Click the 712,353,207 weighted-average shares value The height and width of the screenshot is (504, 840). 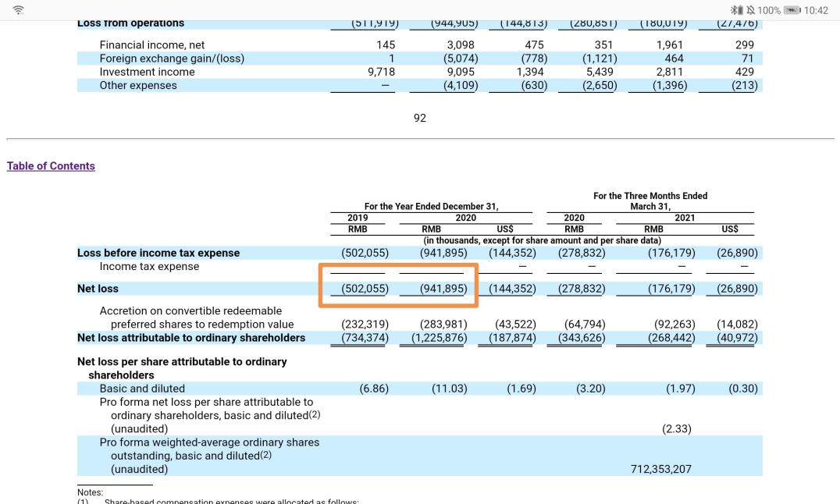(660, 470)
